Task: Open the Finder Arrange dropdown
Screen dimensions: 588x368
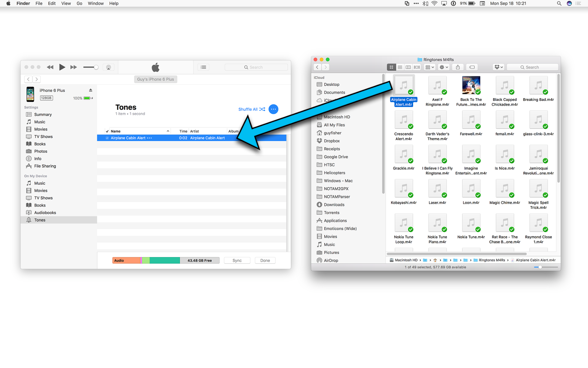Action: point(430,67)
